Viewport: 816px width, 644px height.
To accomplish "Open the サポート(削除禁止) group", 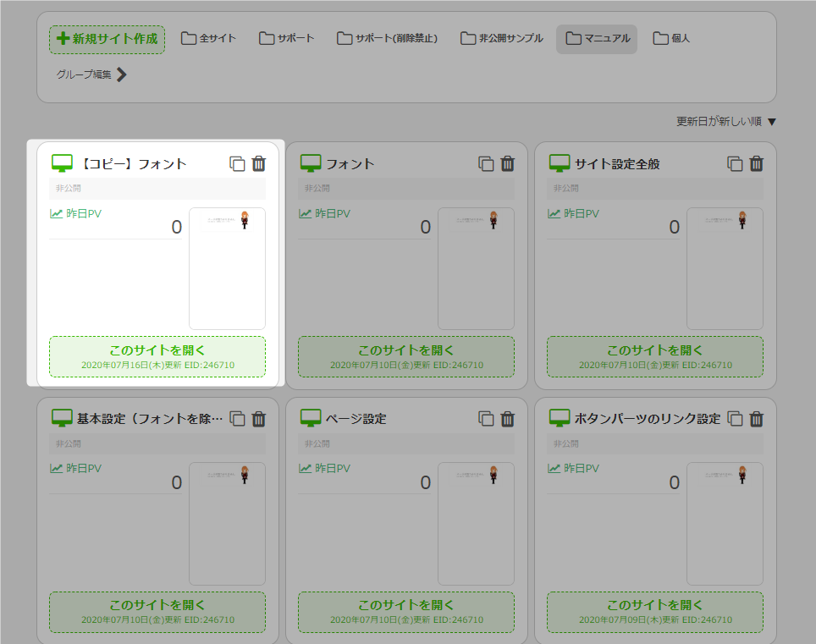I will click(387, 38).
